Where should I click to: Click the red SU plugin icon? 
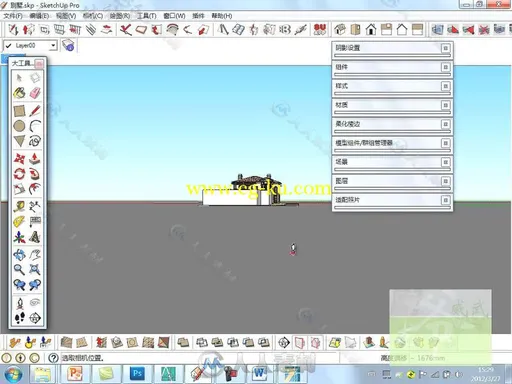coord(320,29)
